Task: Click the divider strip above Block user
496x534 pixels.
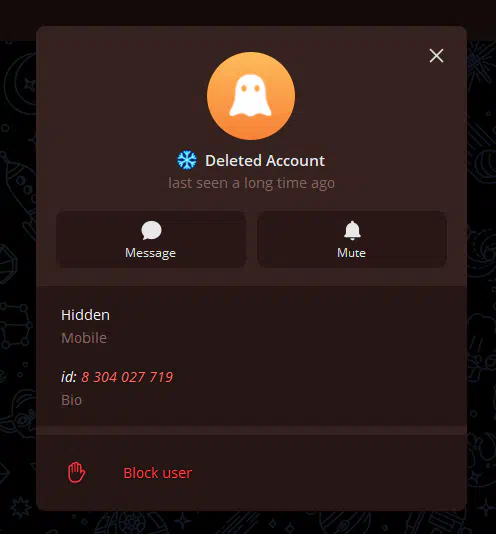Action: pyautogui.click(x=251, y=430)
